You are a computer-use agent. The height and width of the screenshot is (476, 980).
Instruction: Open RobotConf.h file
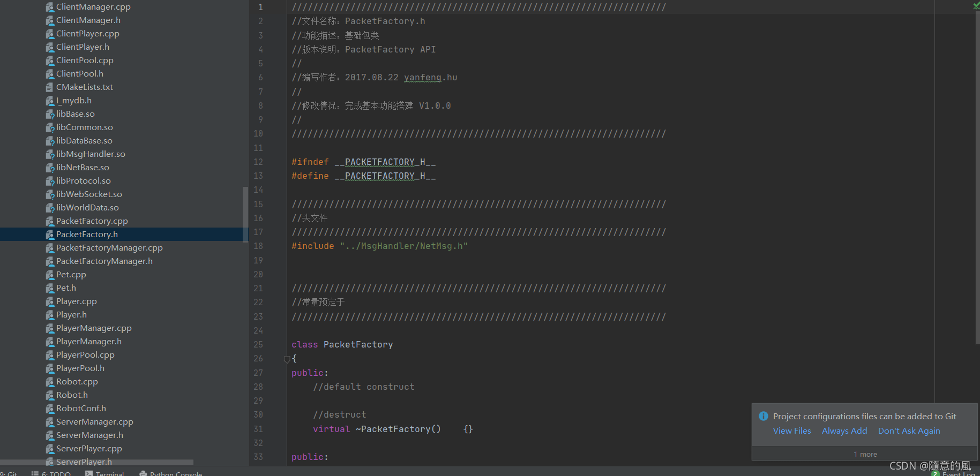point(81,409)
